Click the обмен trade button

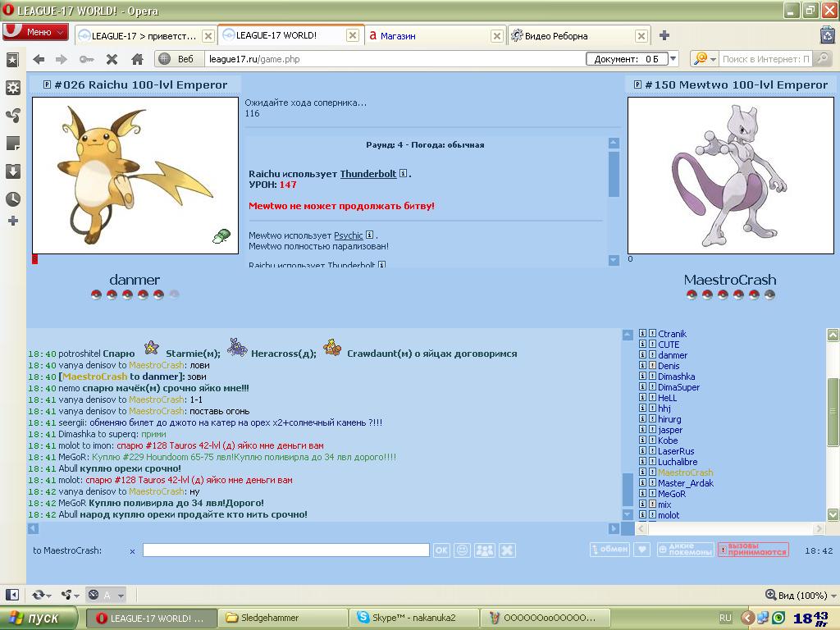pos(609,550)
